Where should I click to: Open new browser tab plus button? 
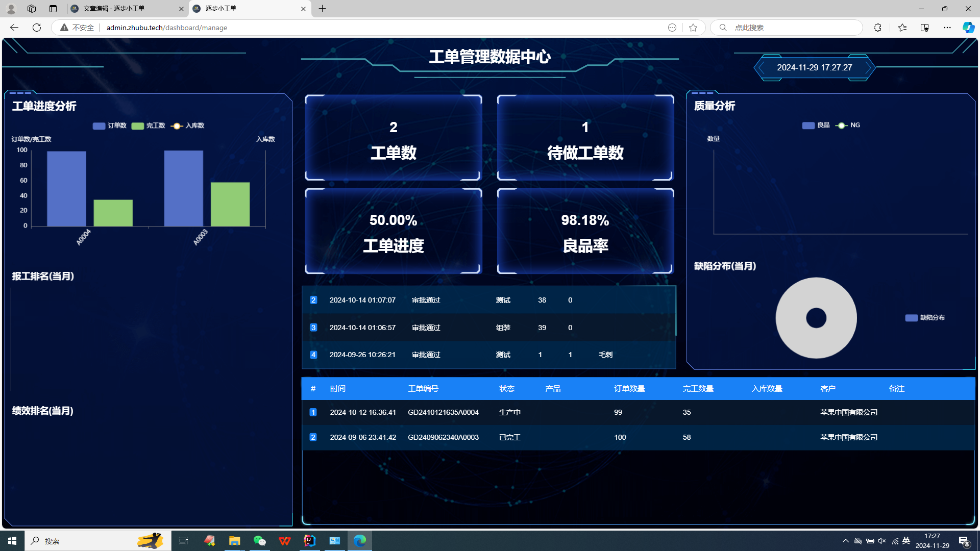[322, 9]
